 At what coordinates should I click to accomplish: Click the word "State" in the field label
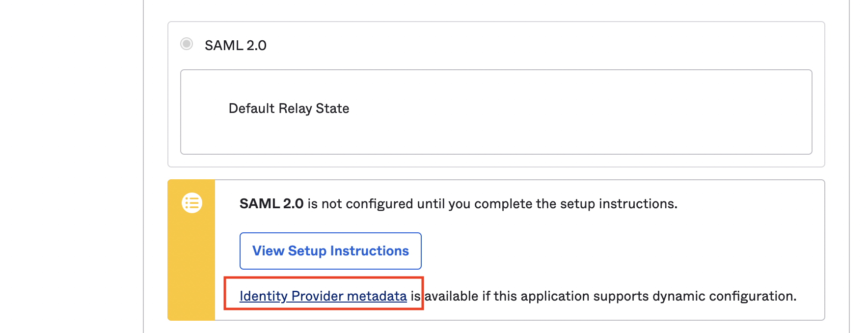point(332,109)
